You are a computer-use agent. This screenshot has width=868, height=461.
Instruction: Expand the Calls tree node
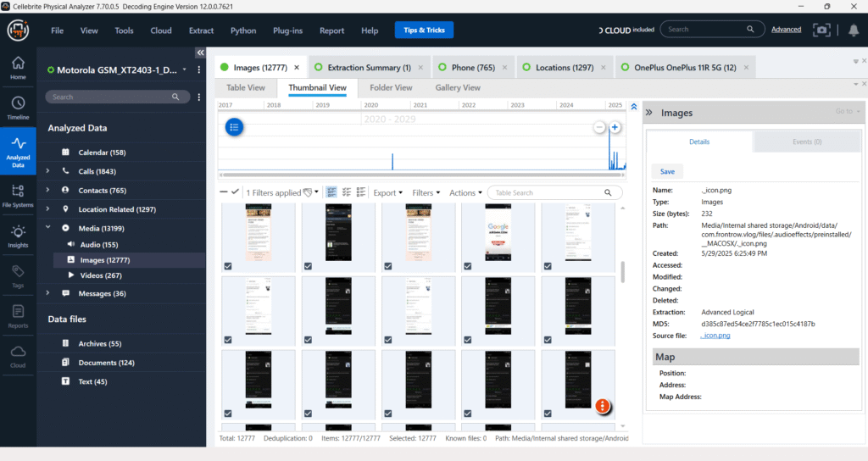coord(47,171)
